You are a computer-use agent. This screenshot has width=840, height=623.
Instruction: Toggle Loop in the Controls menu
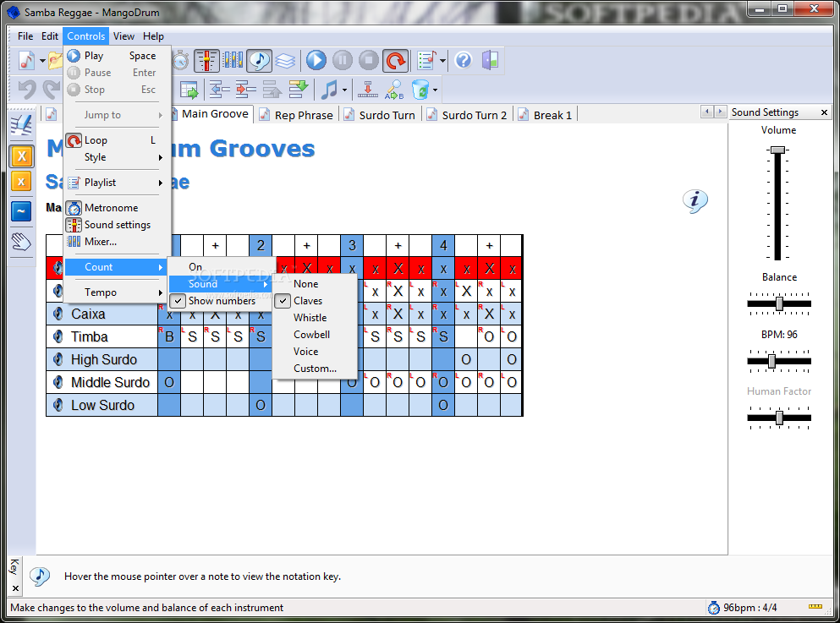[x=118, y=140]
